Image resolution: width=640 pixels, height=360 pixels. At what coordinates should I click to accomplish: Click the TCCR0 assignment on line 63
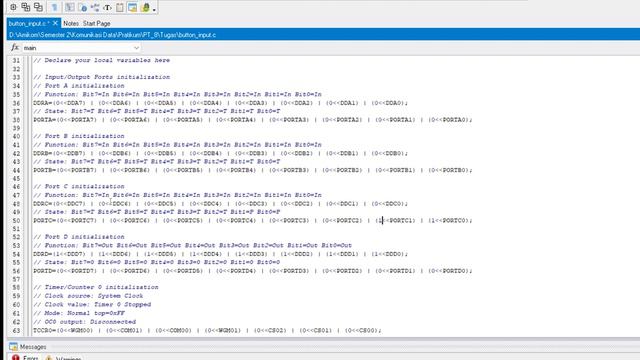pos(207,330)
